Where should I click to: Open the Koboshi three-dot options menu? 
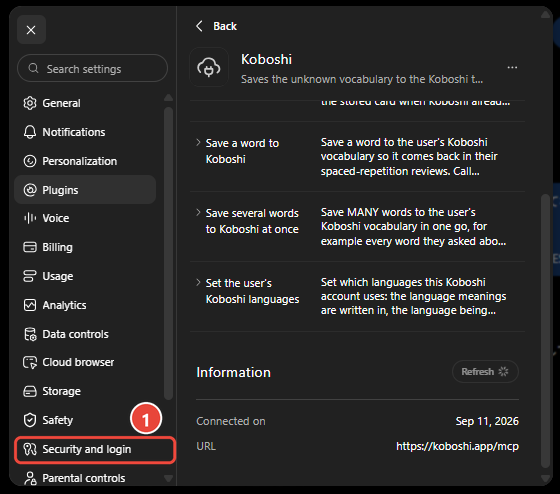click(x=512, y=67)
